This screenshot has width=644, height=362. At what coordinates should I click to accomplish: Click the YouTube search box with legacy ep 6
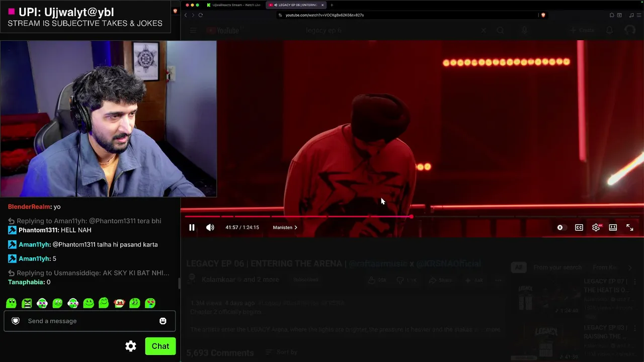click(390, 31)
